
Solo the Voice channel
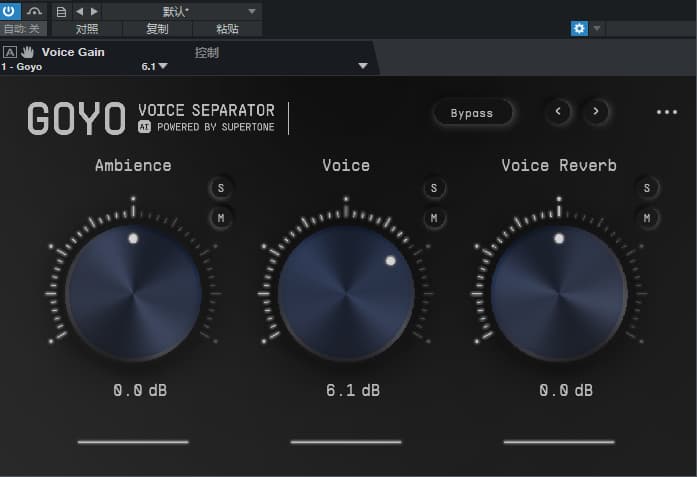point(434,188)
